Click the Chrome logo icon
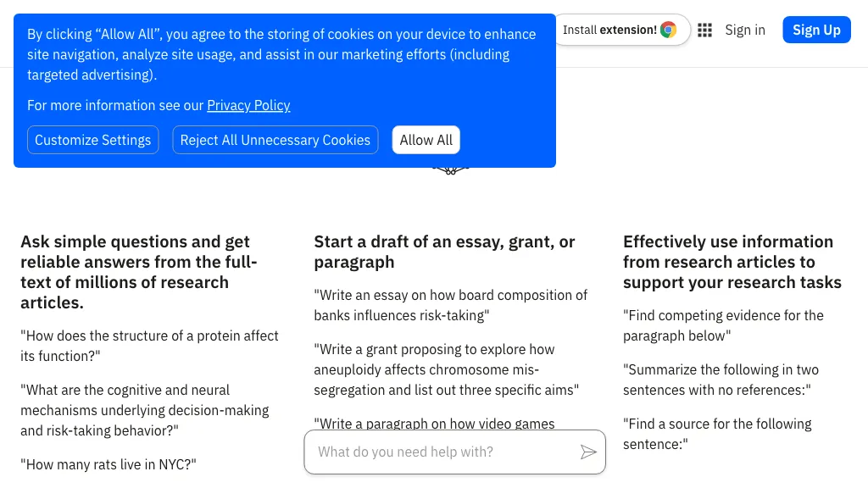This screenshot has width=868, height=488. pyautogui.click(x=669, y=30)
